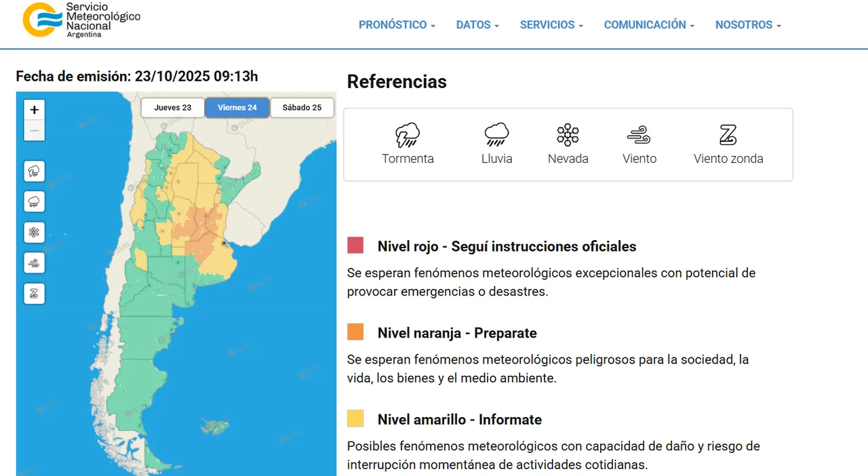Toggle the wind filter on the map
Viewport: 868px width, 476px height.
point(34,263)
